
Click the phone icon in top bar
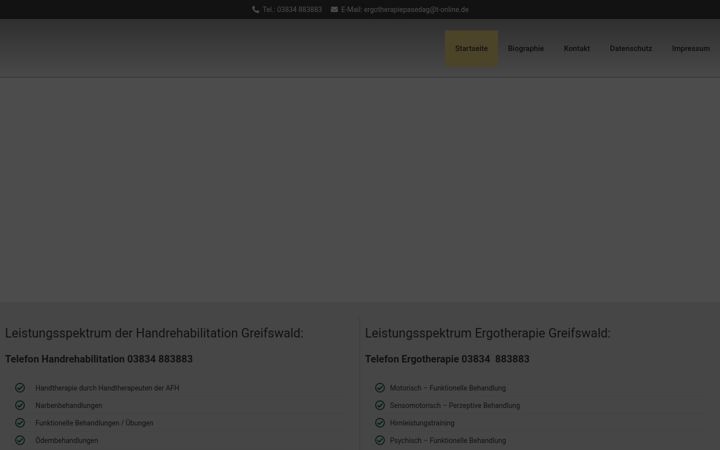(255, 10)
